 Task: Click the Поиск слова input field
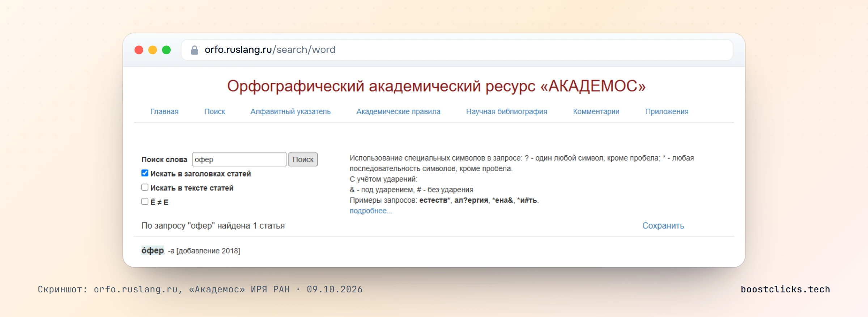click(239, 160)
